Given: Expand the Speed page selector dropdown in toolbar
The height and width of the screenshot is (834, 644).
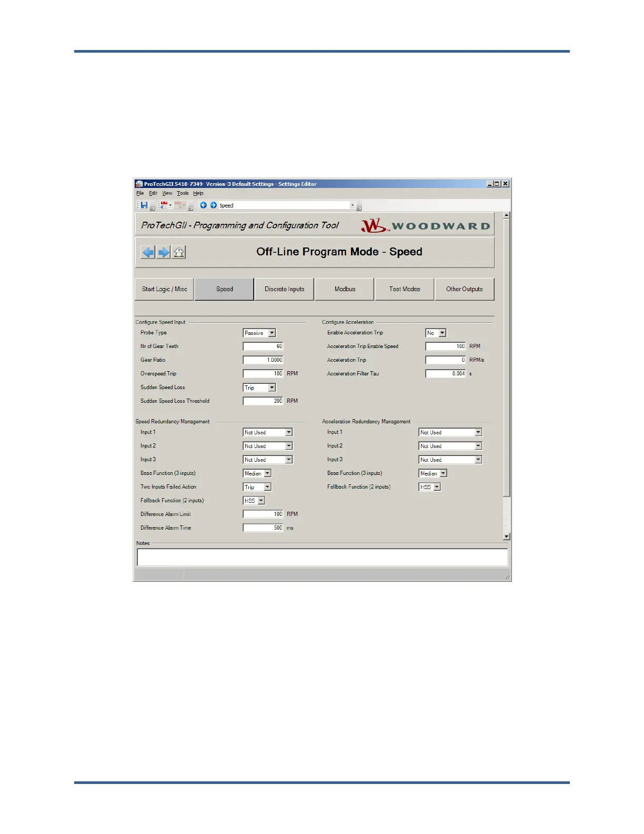Looking at the screenshot, I should pyautogui.click(x=353, y=205).
